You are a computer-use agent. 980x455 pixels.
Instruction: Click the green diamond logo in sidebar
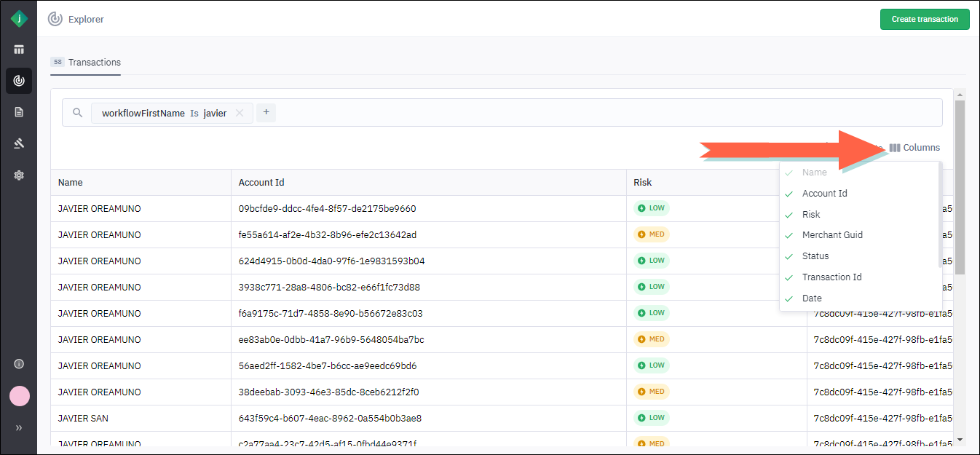coord(19,19)
